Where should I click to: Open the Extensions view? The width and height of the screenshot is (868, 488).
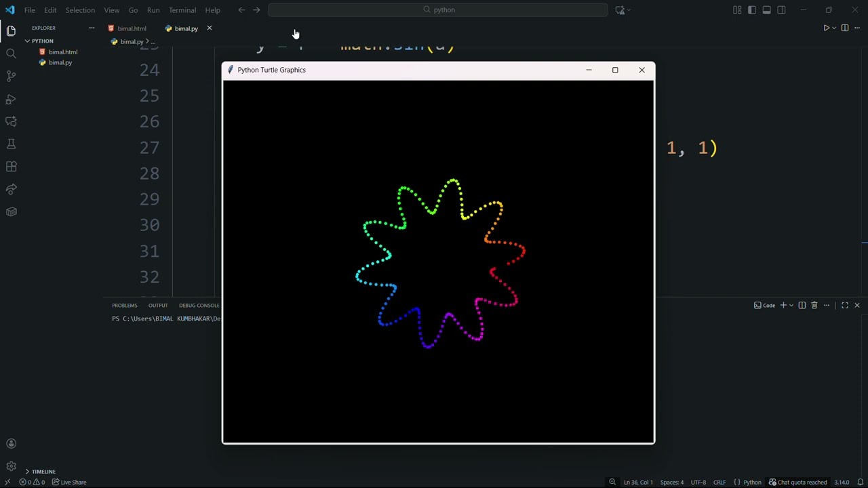pyautogui.click(x=11, y=167)
